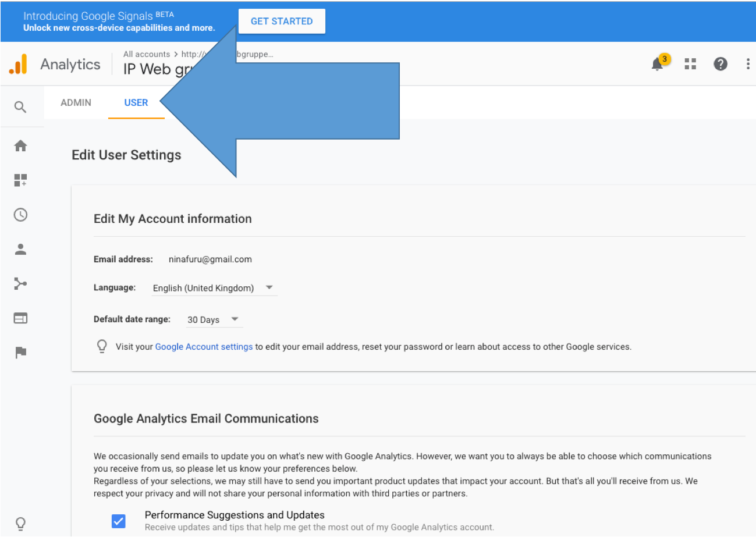The image size is (756, 537).
Task: Open the three-dot more options menu
Action: tap(748, 64)
